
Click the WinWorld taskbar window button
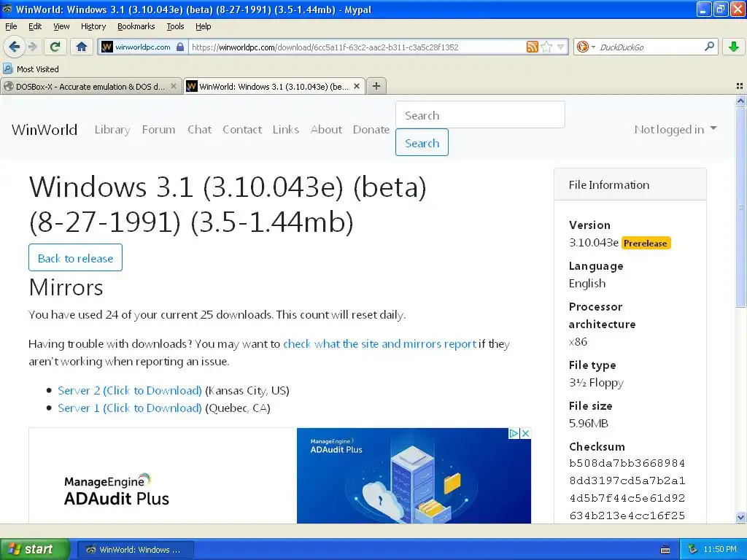click(x=135, y=550)
